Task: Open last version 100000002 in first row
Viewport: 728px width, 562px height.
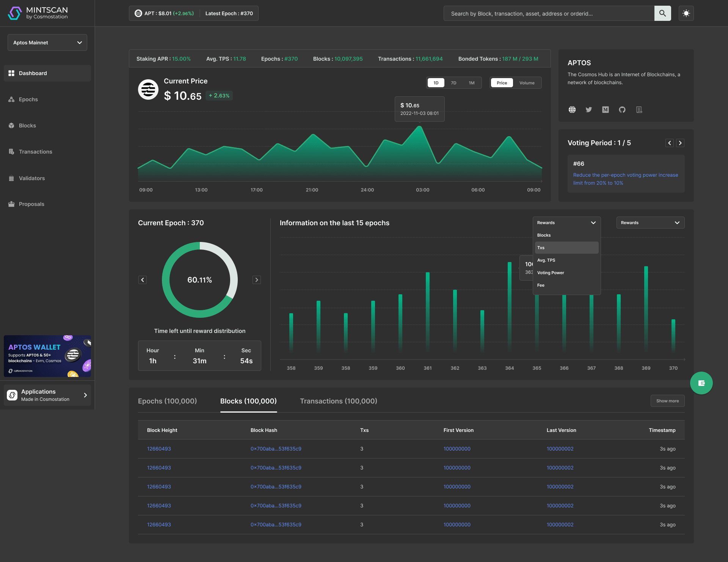Action: pos(560,449)
